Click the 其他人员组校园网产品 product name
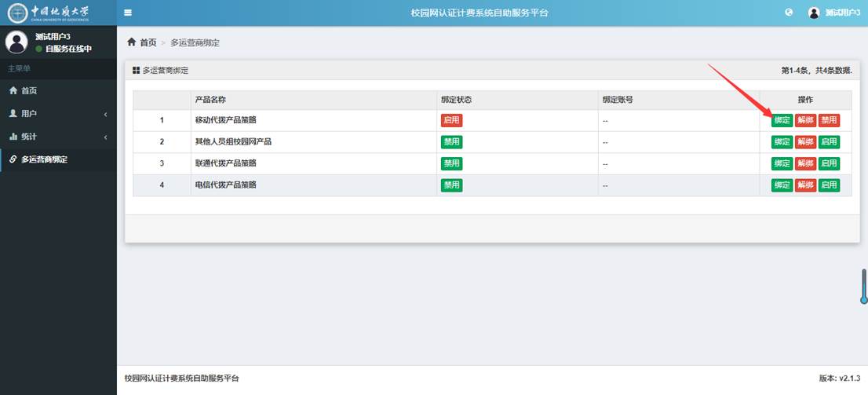 [234, 142]
